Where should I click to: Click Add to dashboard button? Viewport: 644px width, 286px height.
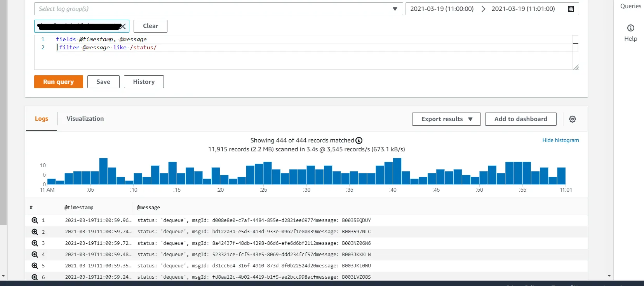[x=520, y=119]
